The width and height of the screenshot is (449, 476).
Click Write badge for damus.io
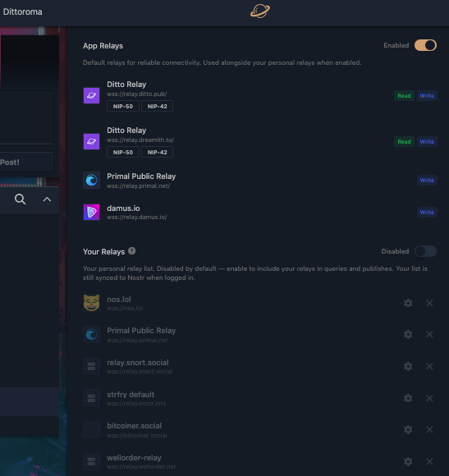[427, 213]
